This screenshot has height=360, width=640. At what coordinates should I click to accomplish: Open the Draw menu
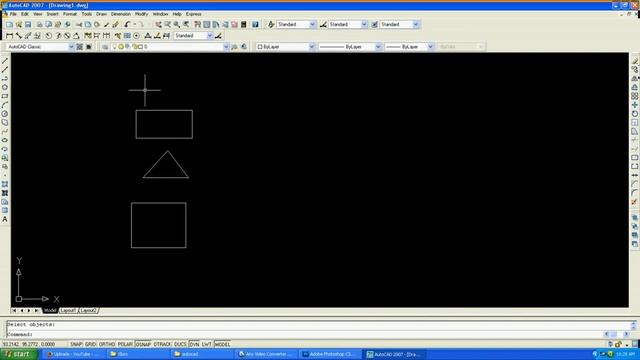click(x=101, y=14)
